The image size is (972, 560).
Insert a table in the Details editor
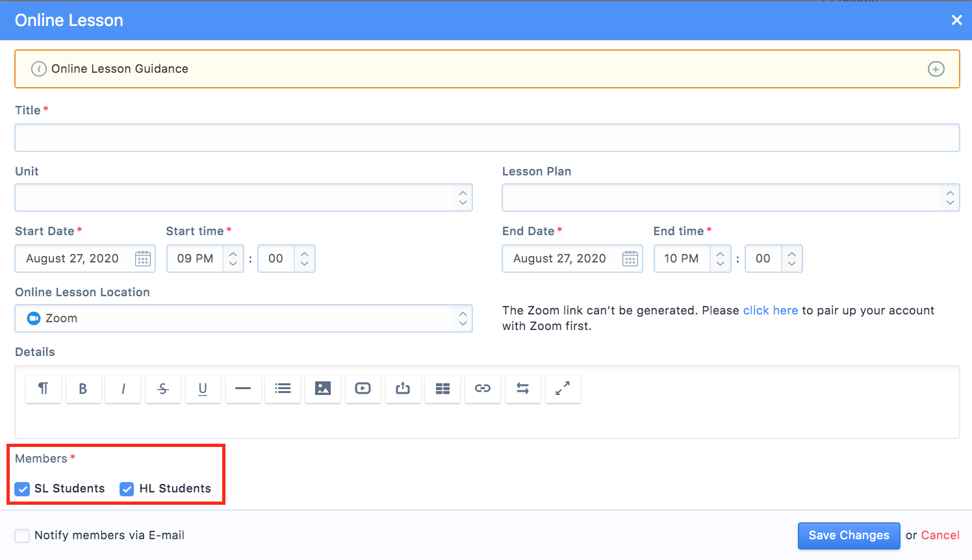tap(442, 388)
